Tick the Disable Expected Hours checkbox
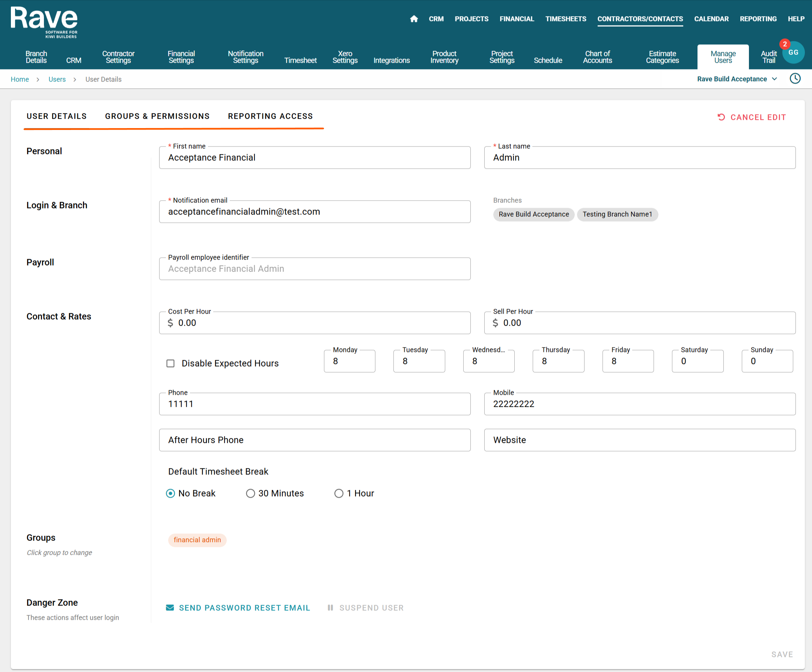This screenshot has width=812, height=672. [x=170, y=363]
